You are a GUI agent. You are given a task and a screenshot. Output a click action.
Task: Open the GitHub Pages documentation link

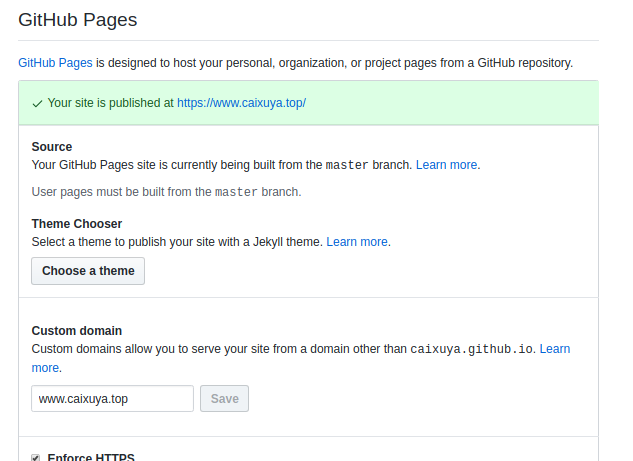55,63
